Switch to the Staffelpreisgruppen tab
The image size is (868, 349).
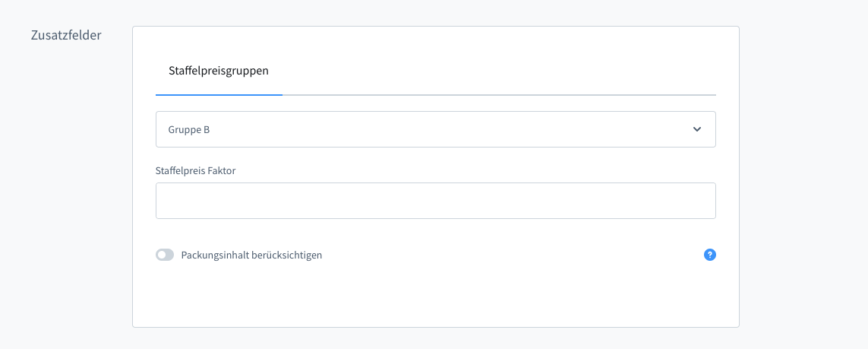coord(219,71)
